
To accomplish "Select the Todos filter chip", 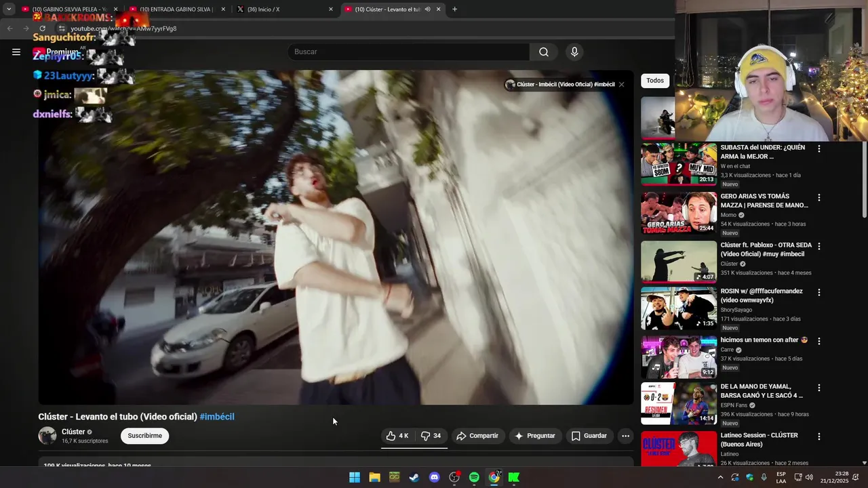I will [655, 81].
